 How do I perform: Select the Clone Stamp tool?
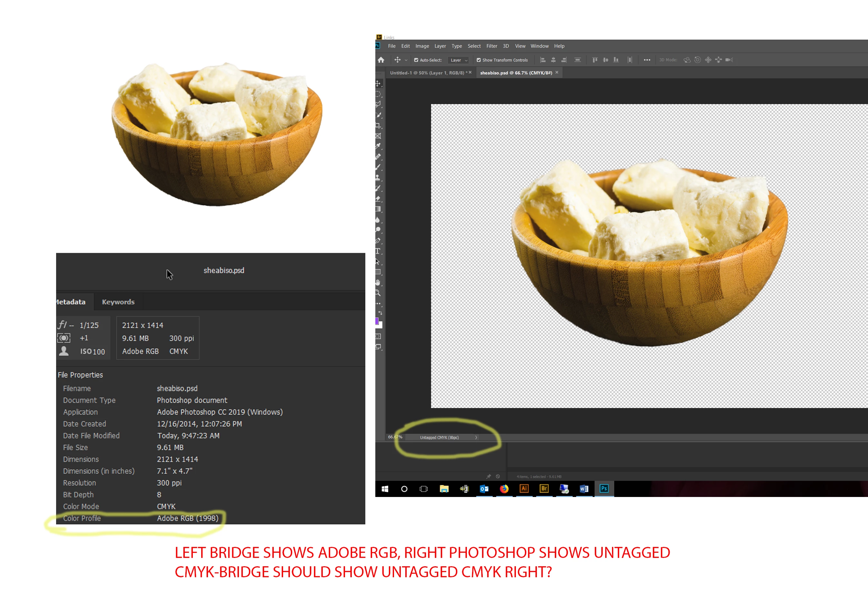point(378,177)
